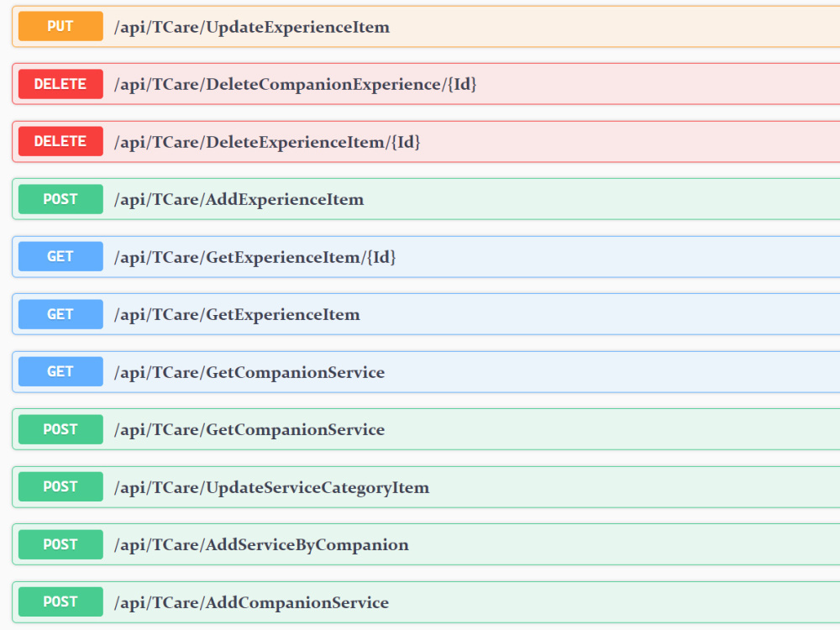Image resolution: width=840 pixels, height=630 pixels.
Task: Click the POST badge for AddServiceByCompanion
Action: pos(60,545)
